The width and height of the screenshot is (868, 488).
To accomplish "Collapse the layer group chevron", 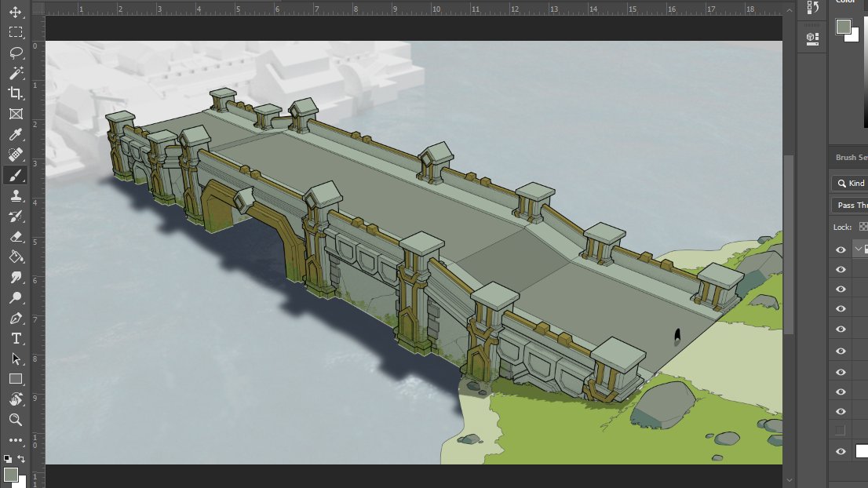I will pyautogui.click(x=859, y=249).
